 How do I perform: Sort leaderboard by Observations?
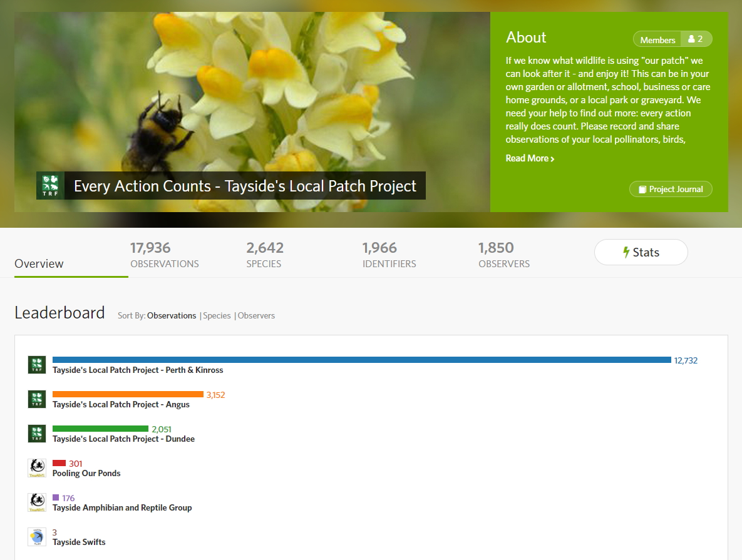tap(172, 315)
